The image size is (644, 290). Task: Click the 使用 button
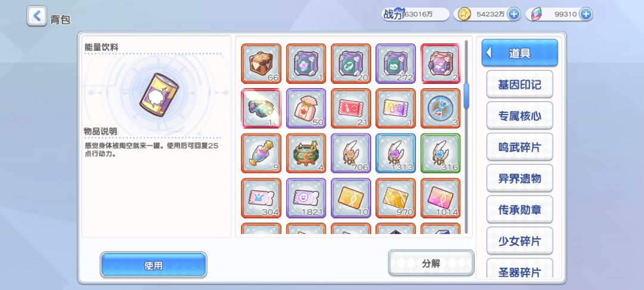pos(153,265)
